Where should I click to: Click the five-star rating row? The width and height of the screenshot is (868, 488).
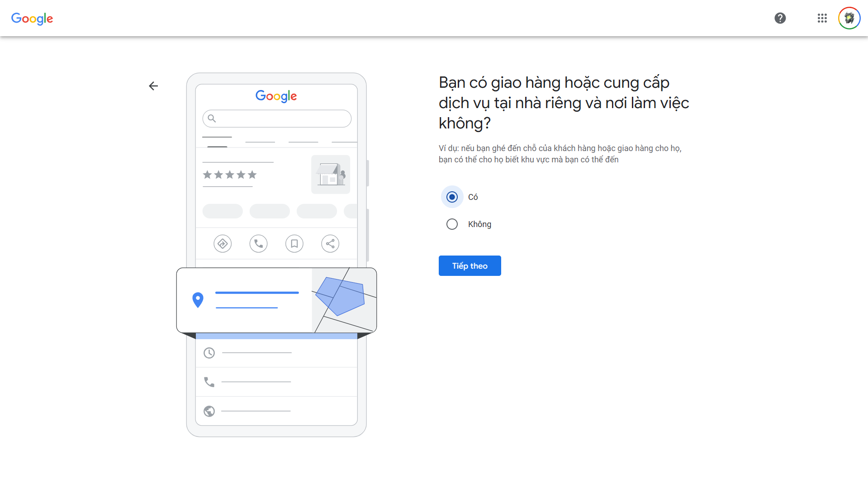tap(230, 175)
